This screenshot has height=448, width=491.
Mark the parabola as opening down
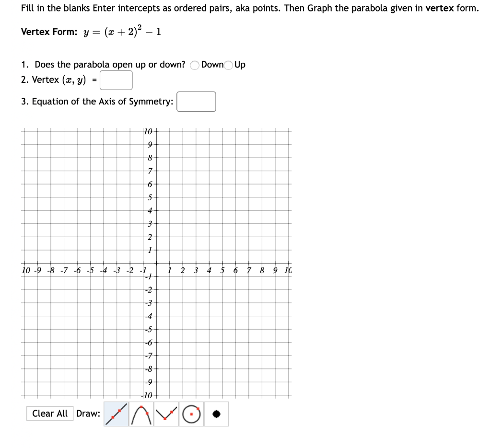194,64
